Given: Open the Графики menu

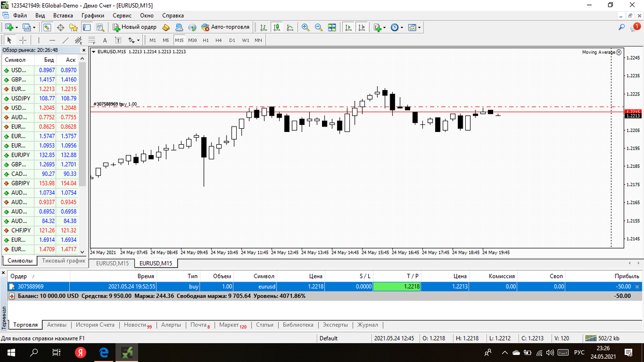Looking at the screenshot, I should click(93, 16).
